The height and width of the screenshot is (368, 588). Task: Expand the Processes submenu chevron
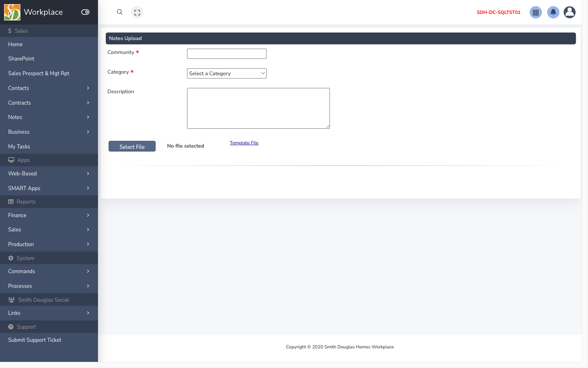[88, 286]
